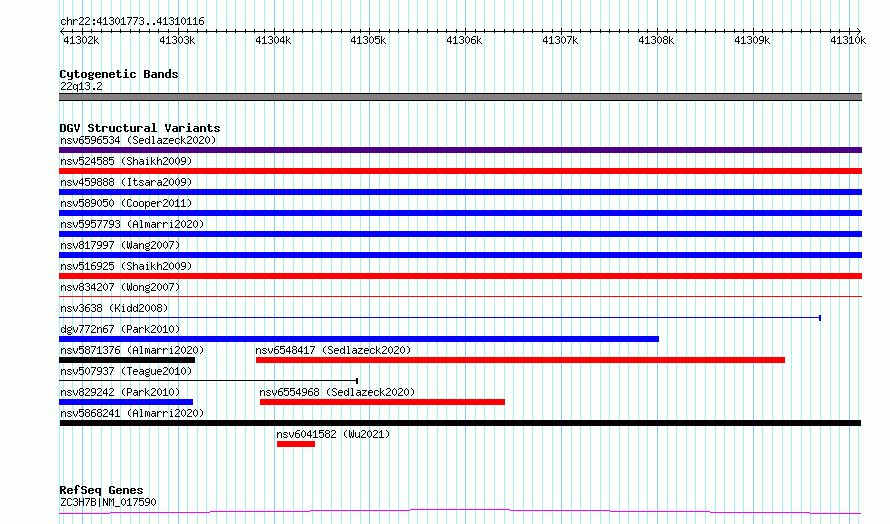Image resolution: width=890 pixels, height=524 pixels.
Task: Click the small red nsv6041582 bar
Action: click(296, 444)
